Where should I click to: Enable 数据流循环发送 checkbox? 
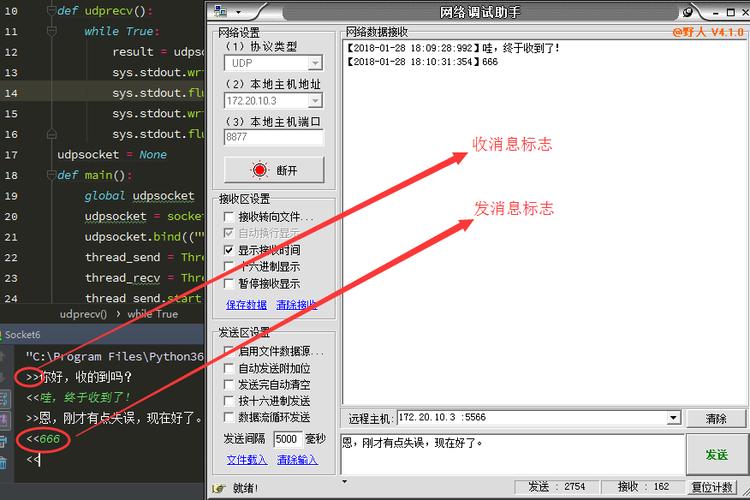click(229, 417)
